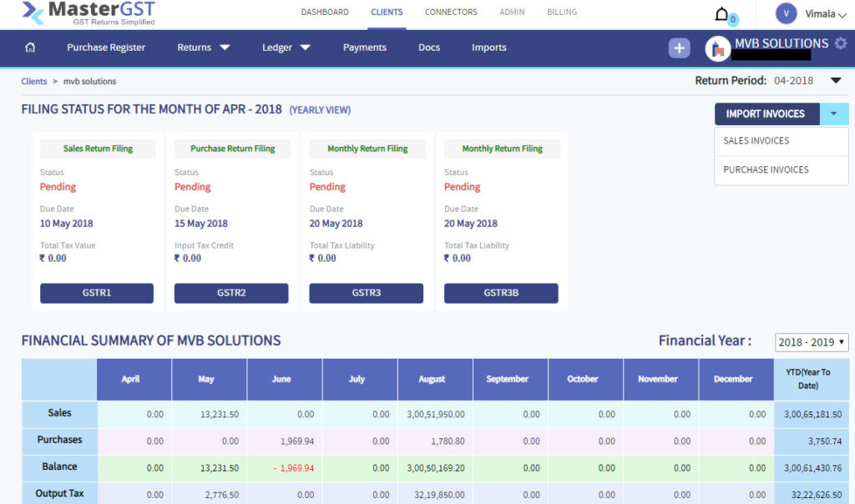
Task: Click the GSTR3B button
Action: pos(501,293)
